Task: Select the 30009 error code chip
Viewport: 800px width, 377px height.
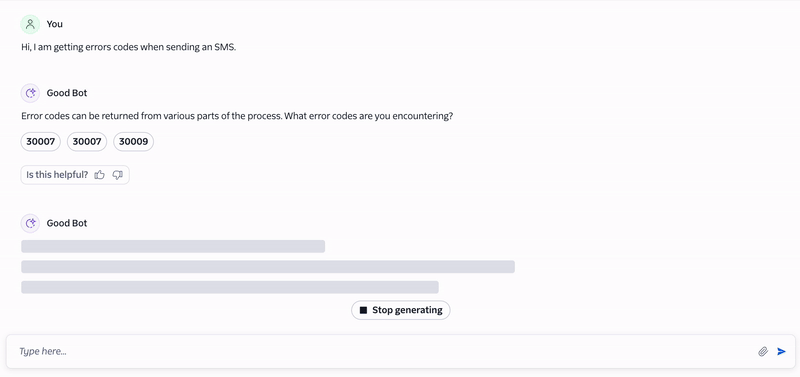Action: tap(133, 142)
